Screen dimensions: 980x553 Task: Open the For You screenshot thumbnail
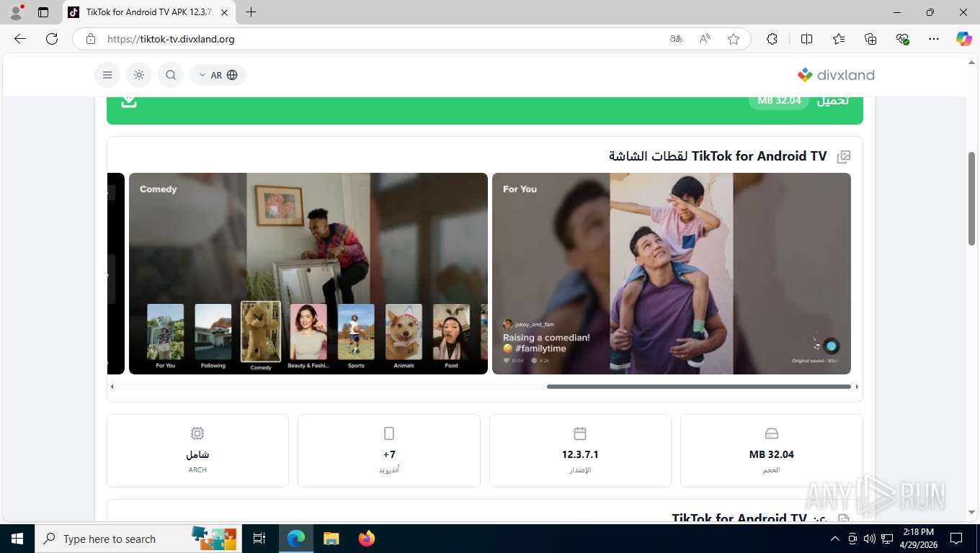pos(672,274)
